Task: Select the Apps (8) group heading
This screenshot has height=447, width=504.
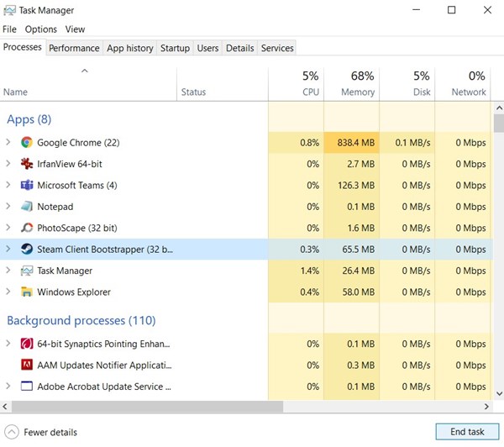Action: [29, 119]
